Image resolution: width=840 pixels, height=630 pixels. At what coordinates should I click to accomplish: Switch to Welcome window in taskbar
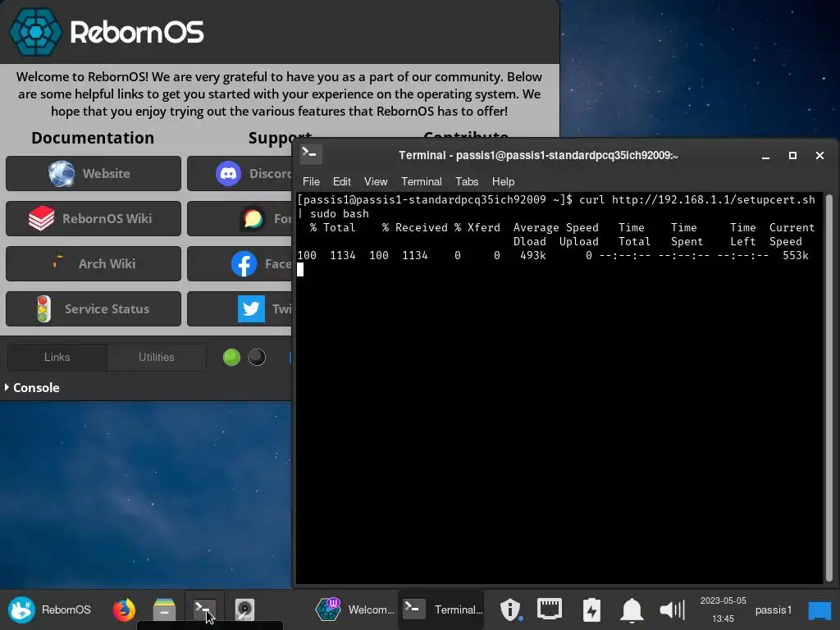point(354,609)
